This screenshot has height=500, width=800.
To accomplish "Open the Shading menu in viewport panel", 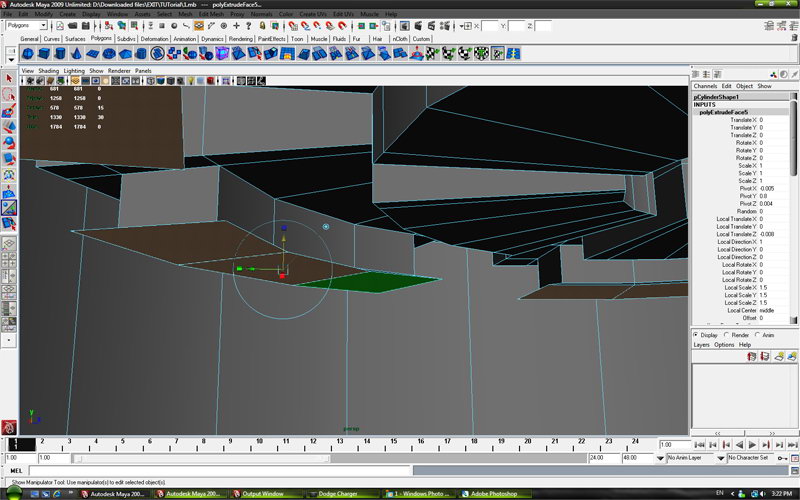I will [x=48, y=71].
